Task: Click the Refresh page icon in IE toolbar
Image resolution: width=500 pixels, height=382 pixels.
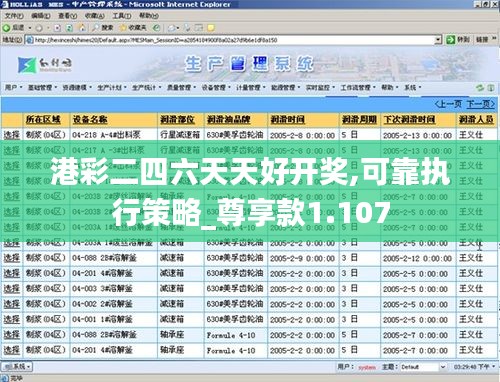Action: pos(69,28)
